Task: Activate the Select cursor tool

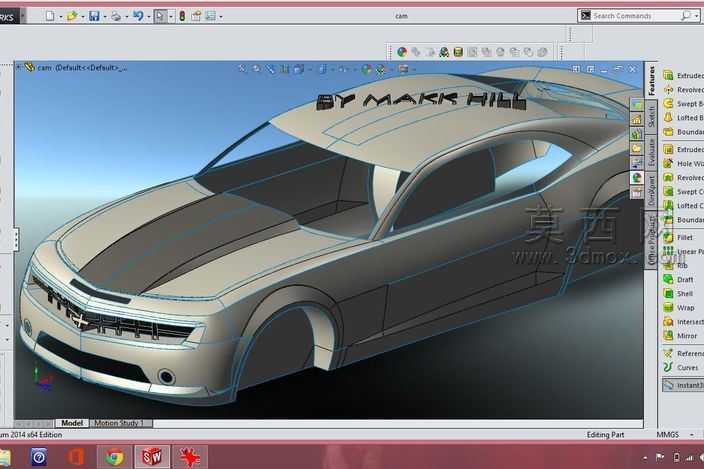Action: point(160,16)
